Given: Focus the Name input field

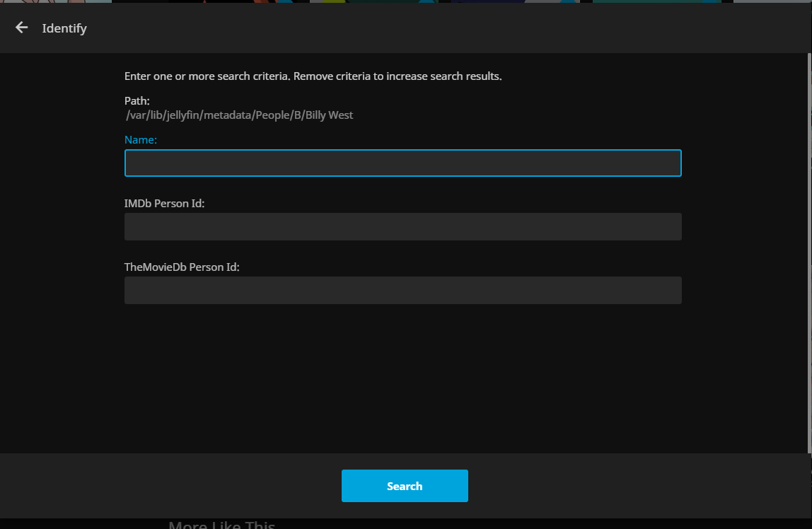Looking at the screenshot, I should point(402,163).
